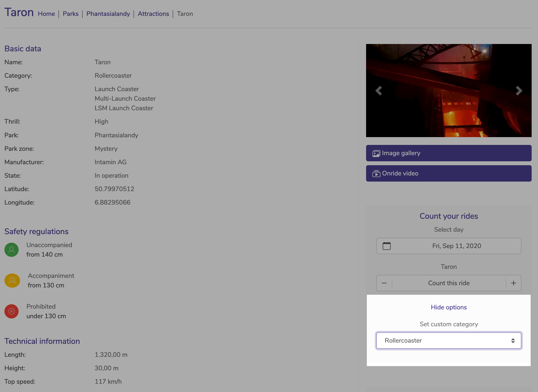Click the green Unaccompanied safety icon
The image size is (538, 392).
11,250
